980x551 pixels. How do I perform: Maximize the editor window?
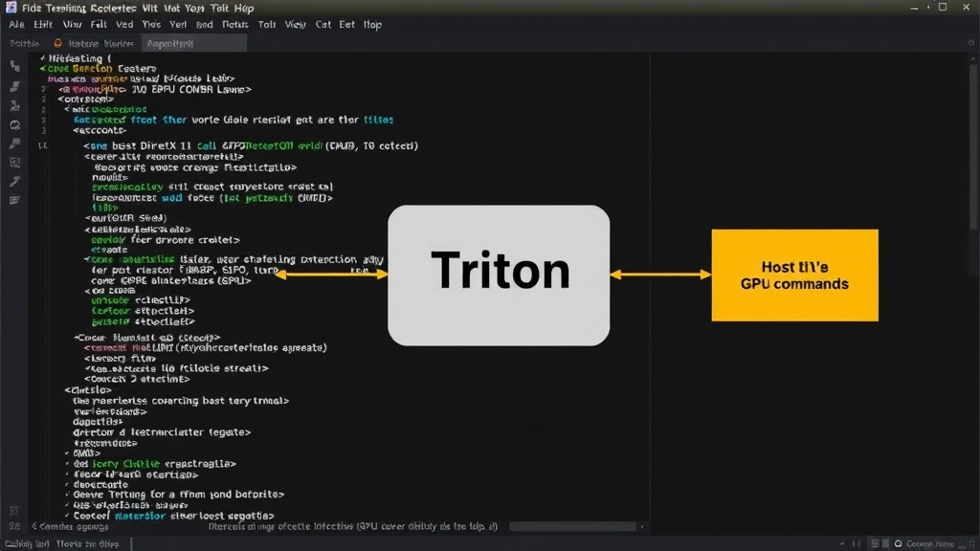943,8
